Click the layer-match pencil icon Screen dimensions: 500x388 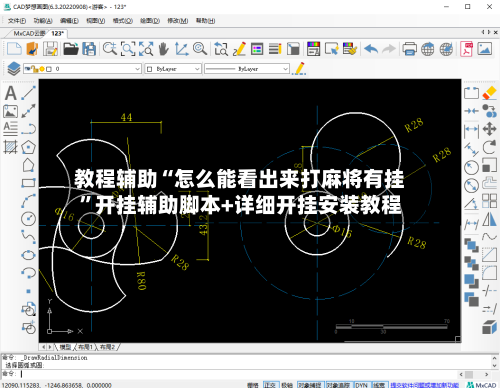point(299,69)
